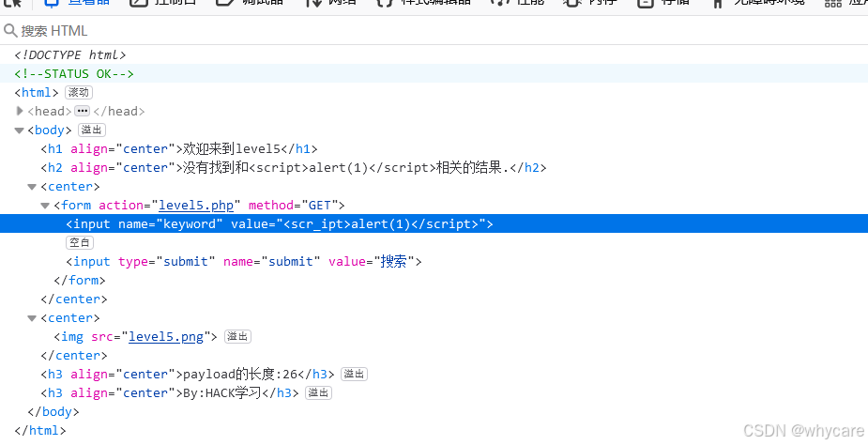Click the 溢出 badge beside By:HACK学习 h3

tap(318, 393)
